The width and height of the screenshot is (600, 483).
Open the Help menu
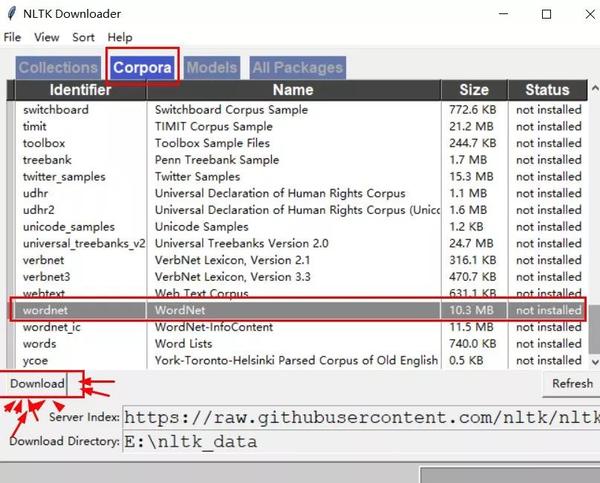120,37
